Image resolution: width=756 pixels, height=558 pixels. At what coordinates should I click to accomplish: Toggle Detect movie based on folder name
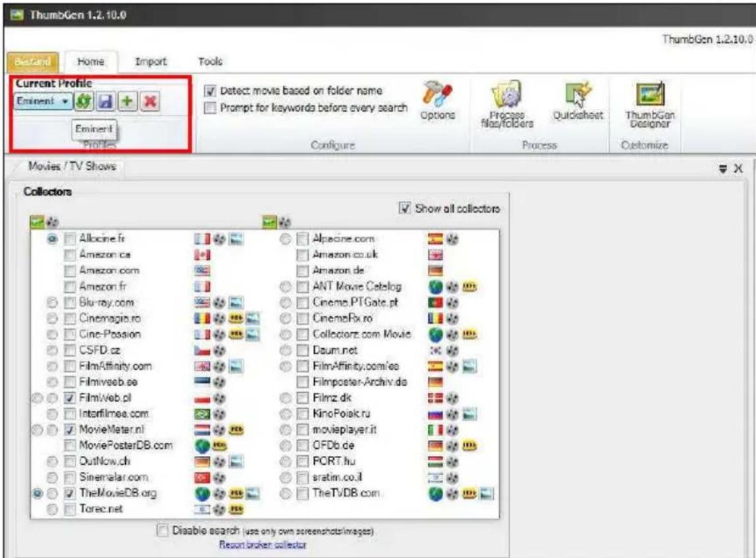click(x=209, y=91)
